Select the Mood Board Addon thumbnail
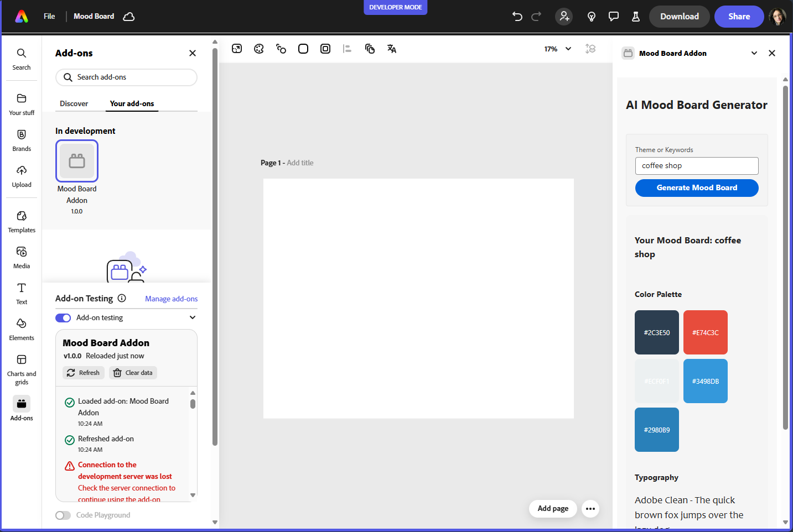Screen dimensions: 793x532 (x=77, y=161)
